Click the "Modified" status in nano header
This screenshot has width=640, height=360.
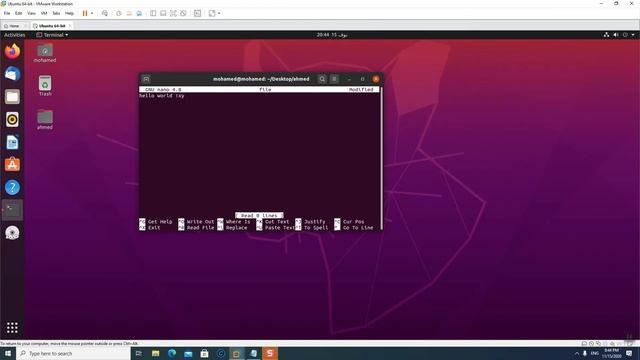361,89
